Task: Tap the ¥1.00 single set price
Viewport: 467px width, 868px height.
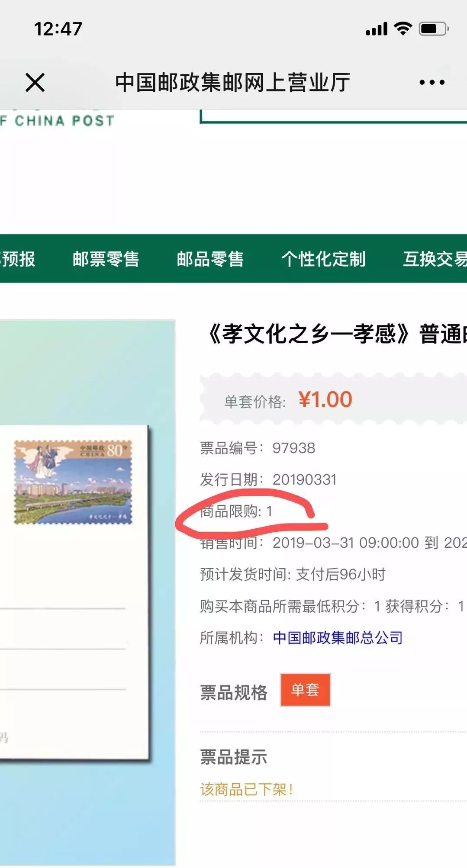Action: 325,399
